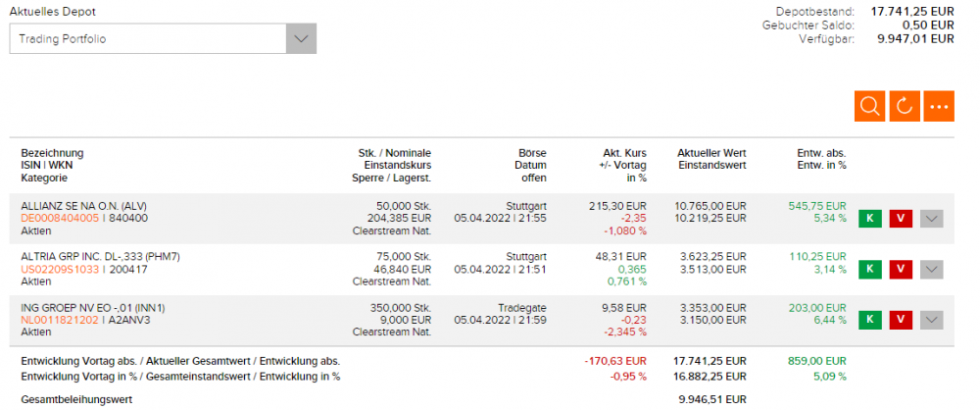Open ING Groep ISIN link NL0011821202
This screenshot has height=410, width=980.
[60, 320]
